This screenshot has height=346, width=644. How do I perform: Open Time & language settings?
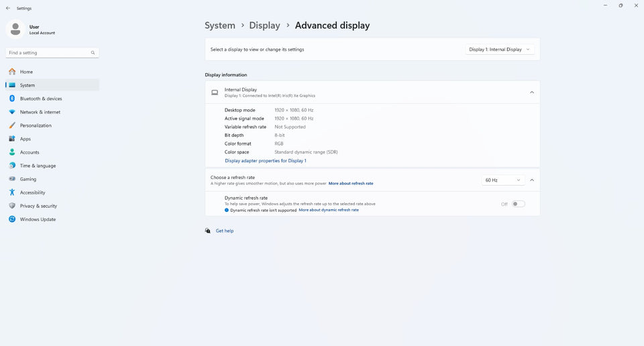[x=52, y=166]
